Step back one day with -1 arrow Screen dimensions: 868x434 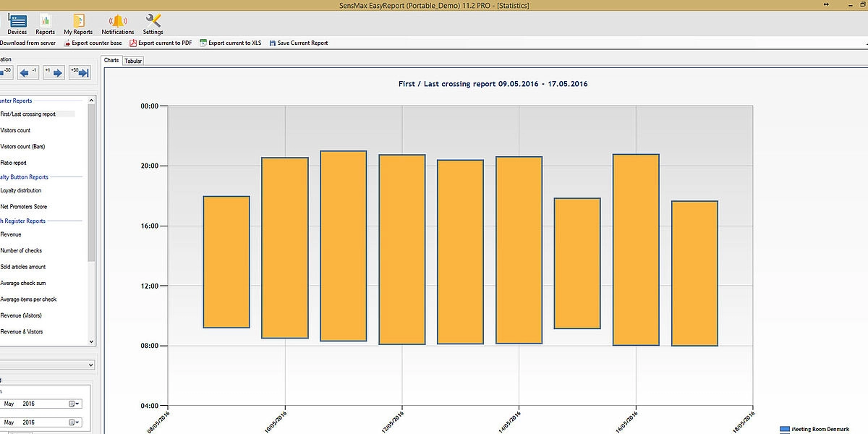tap(28, 72)
